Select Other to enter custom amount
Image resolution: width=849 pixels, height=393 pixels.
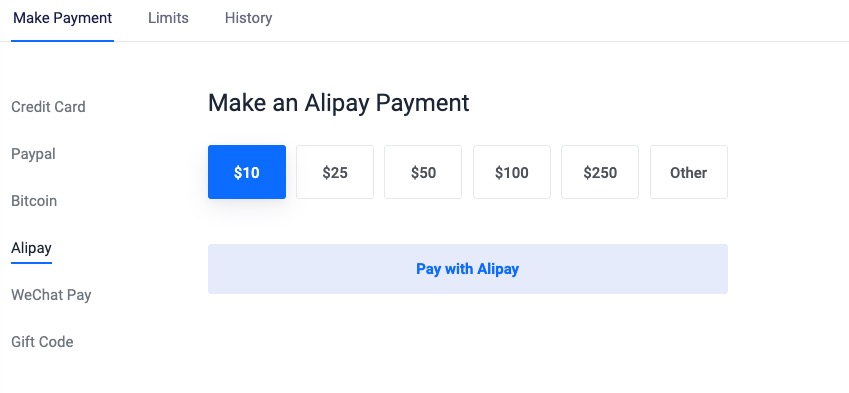pos(689,172)
